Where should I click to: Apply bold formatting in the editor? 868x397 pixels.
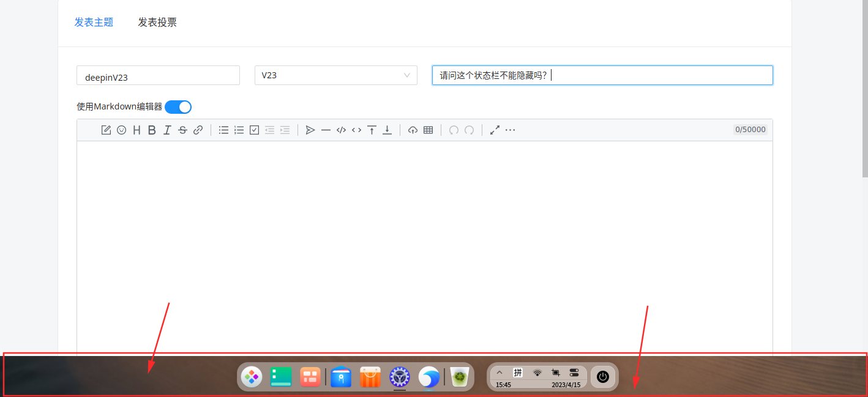click(x=152, y=130)
